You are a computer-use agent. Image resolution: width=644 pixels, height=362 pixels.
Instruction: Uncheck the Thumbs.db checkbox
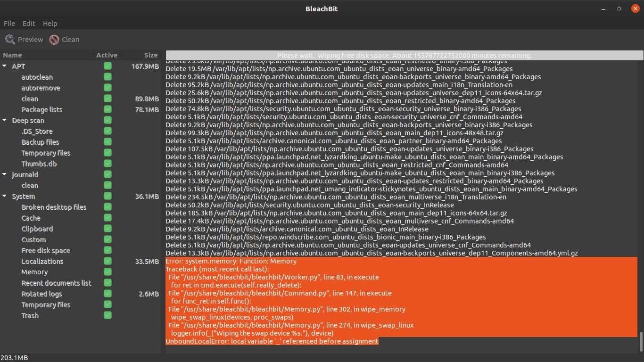click(x=107, y=164)
